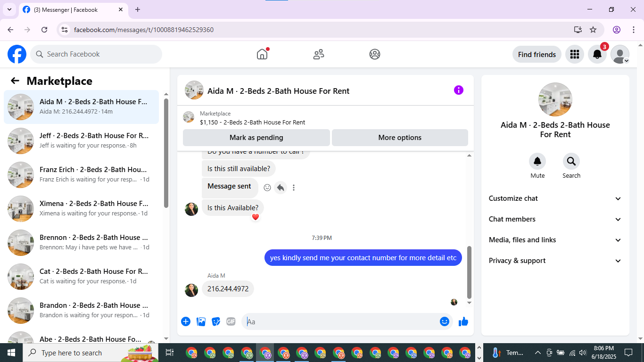The width and height of the screenshot is (644, 362).
Task: Open a new browser tab
Action: 138,9
